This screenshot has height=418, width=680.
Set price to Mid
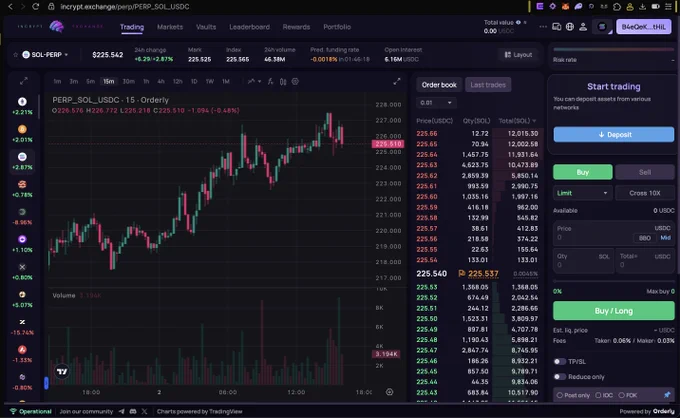tap(665, 238)
